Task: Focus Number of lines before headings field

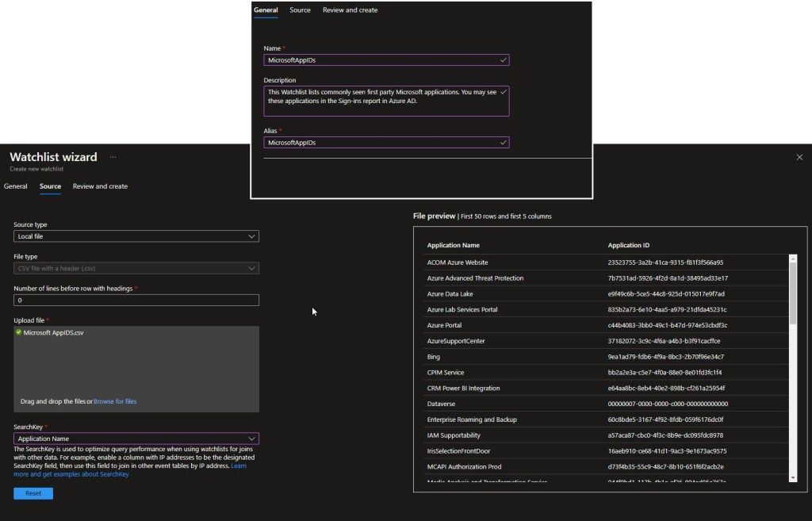Action: [x=136, y=301]
